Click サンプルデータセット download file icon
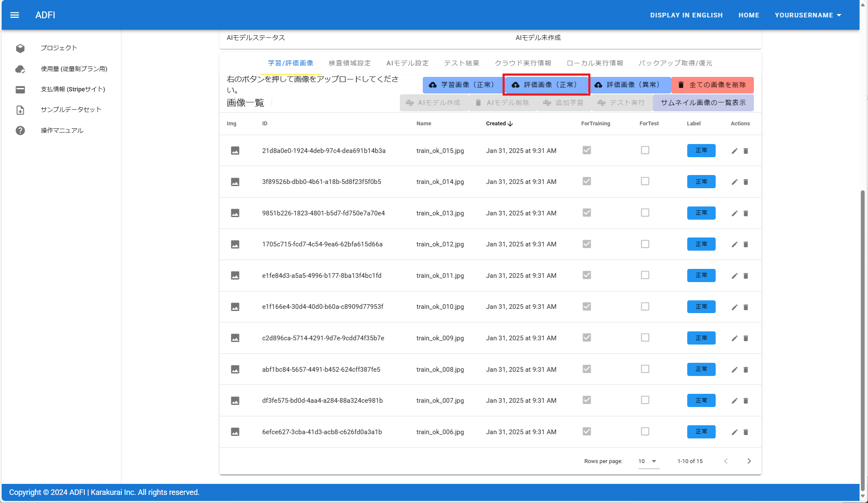The image size is (868, 503). pos(20,110)
